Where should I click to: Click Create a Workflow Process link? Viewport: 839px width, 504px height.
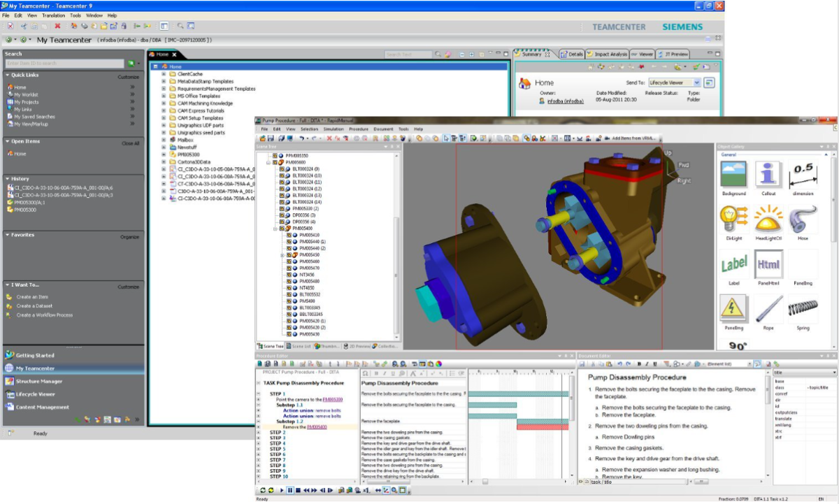click(44, 315)
